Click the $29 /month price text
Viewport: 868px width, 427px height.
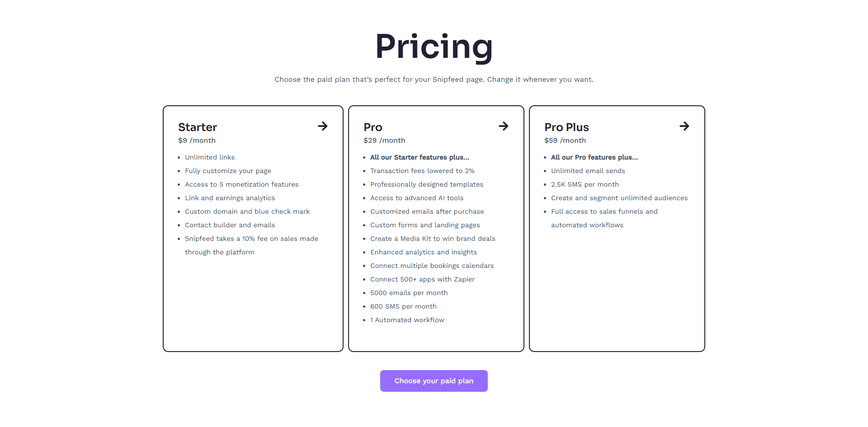coord(384,141)
